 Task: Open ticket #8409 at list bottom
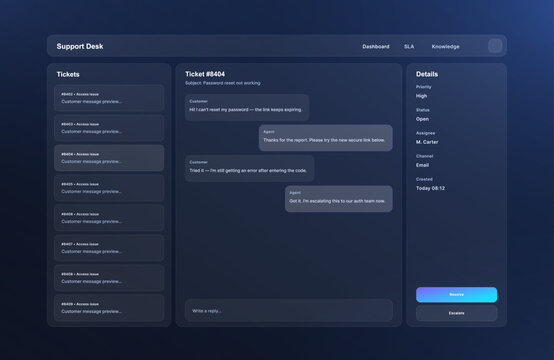tap(109, 308)
